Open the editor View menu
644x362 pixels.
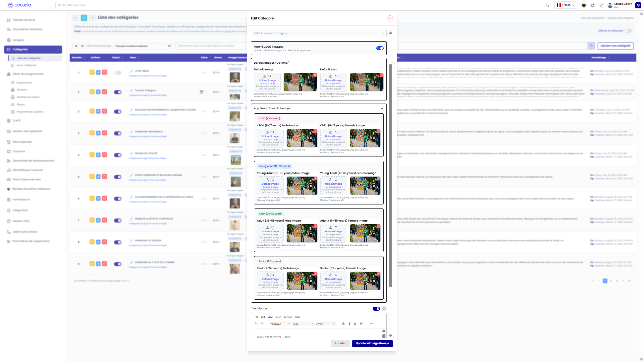click(270, 317)
